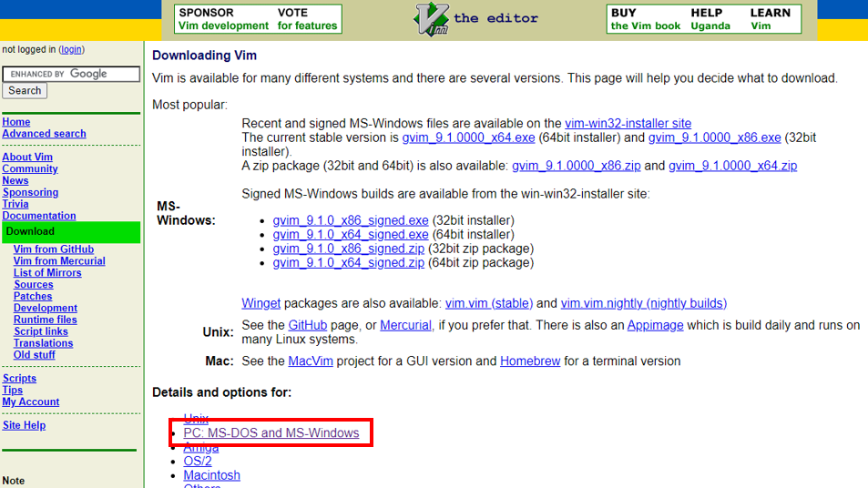Open the GitHub link in Unix row
Image resolution: width=868 pixels, height=488 pixels.
coord(308,325)
